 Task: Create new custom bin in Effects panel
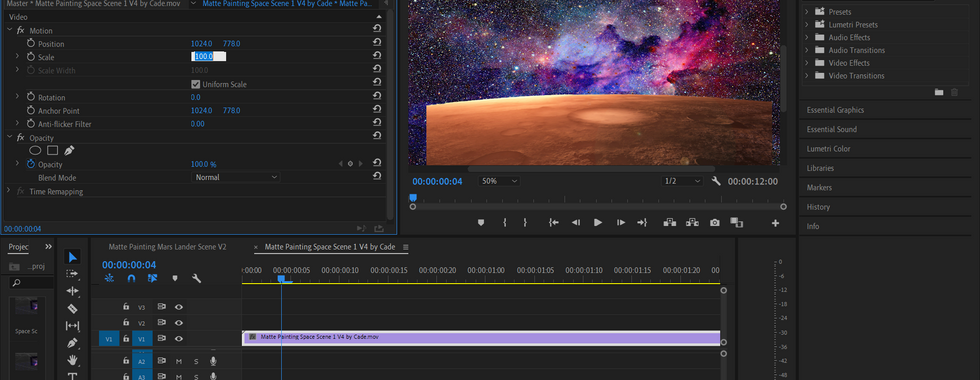939,92
